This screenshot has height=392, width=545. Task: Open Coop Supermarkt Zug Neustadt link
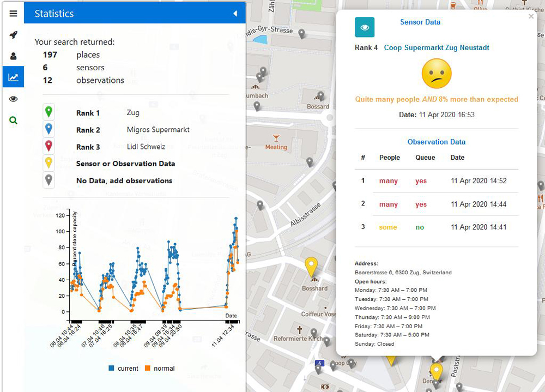click(437, 47)
